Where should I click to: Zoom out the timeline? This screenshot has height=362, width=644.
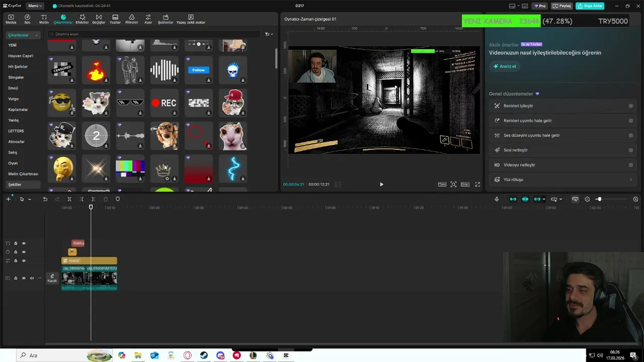pyautogui.click(x=587, y=199)
